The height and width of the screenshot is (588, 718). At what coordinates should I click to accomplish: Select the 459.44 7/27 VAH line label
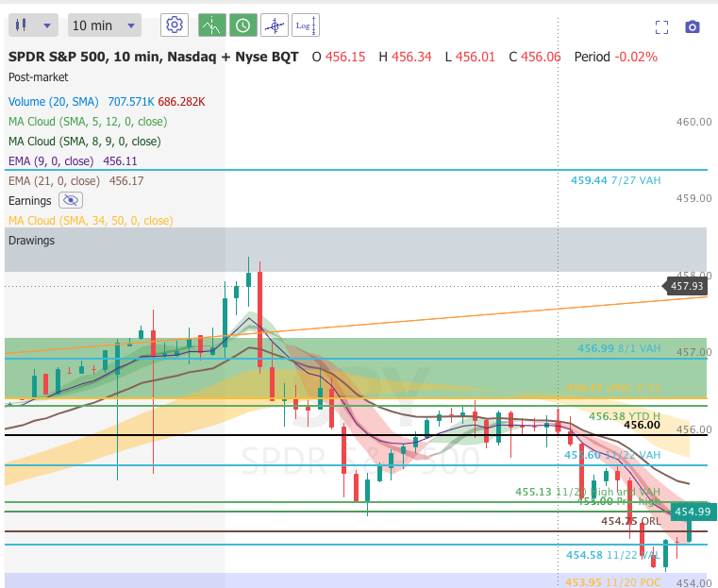[x=615, y=180]
